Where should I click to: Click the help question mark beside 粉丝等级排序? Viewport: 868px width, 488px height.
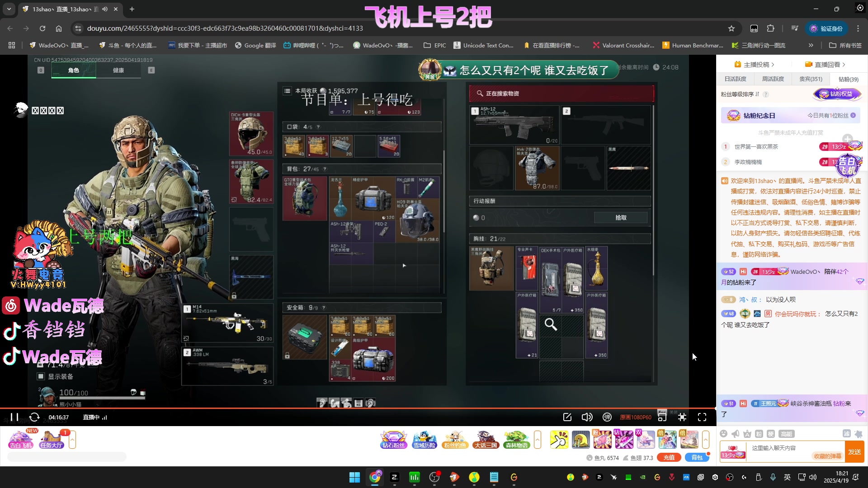(766, 94)
